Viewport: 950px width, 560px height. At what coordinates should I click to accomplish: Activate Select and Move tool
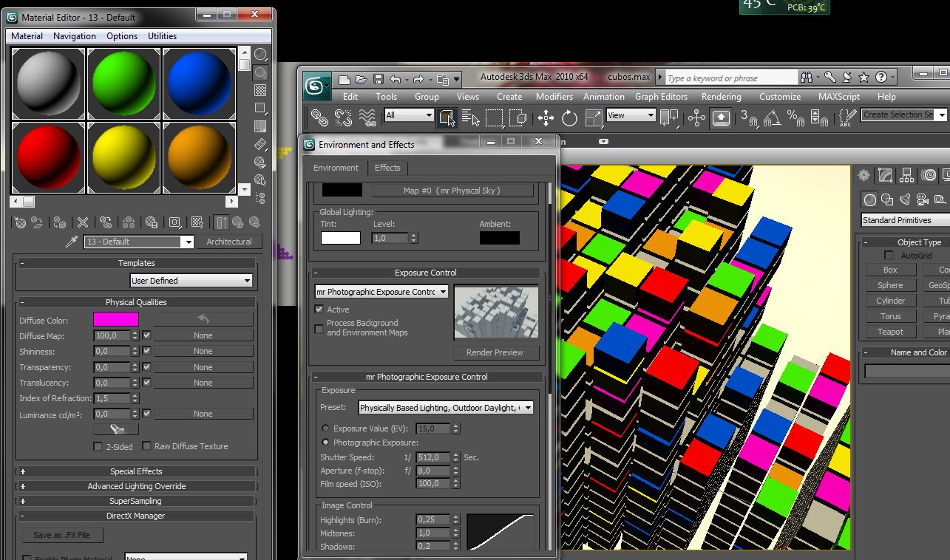(546, 117)
